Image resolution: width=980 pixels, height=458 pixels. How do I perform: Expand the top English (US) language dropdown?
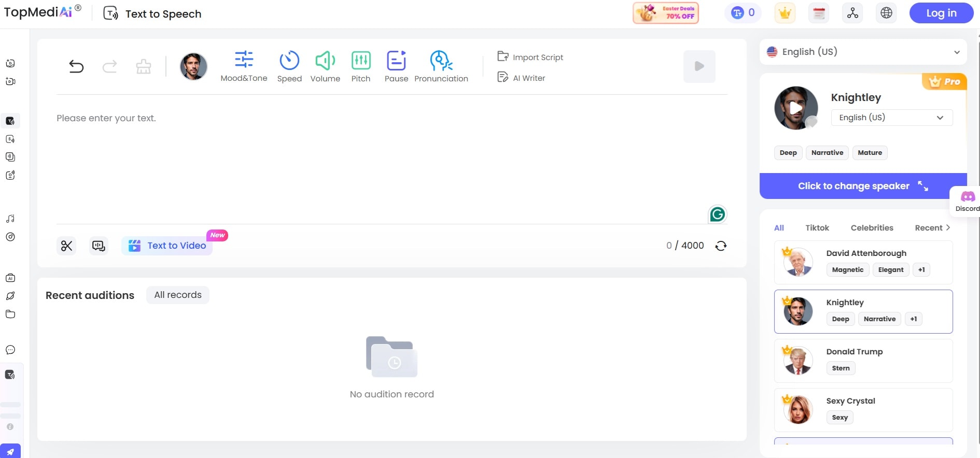point(863,52)
